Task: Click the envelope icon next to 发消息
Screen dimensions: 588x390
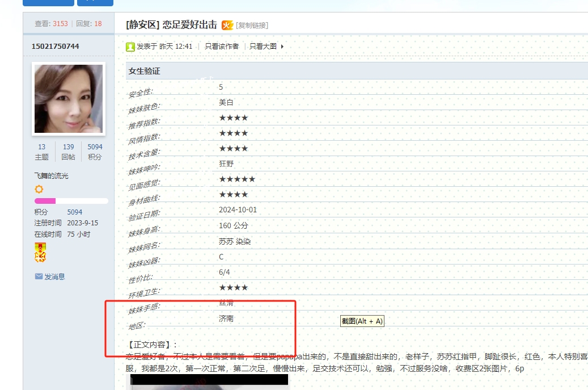Action: pyautogui.click(x=39, y=276)
